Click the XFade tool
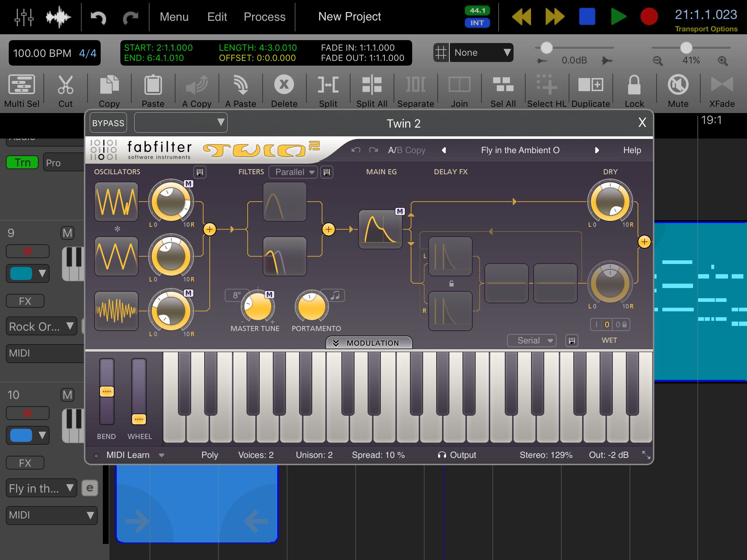 (722, 91)
